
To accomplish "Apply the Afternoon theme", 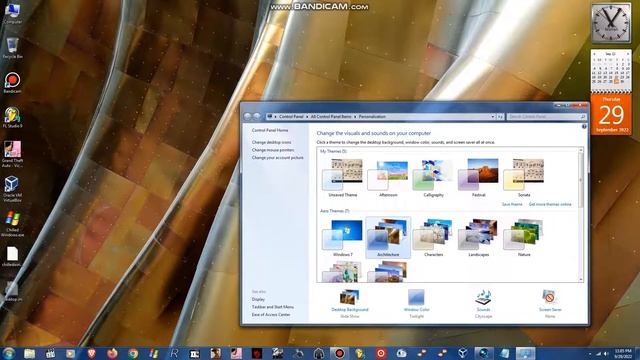I will click(x=388, y=178).
